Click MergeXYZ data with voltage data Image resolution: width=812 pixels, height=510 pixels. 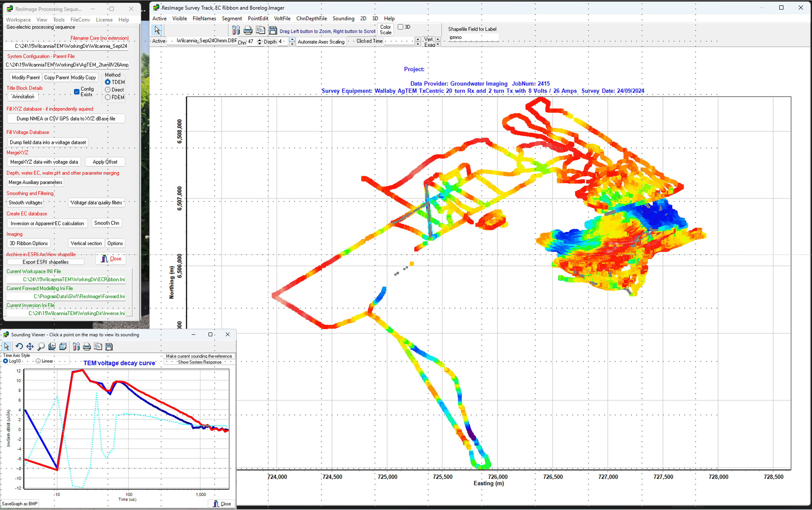[x=44, y=162]
